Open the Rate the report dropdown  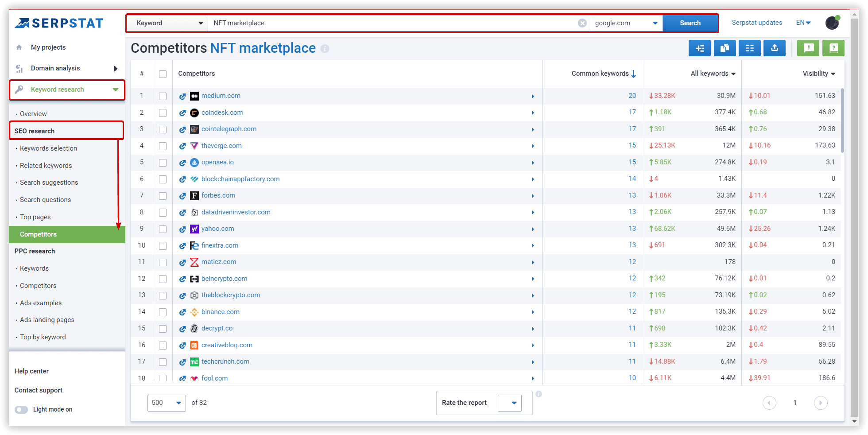510,403
